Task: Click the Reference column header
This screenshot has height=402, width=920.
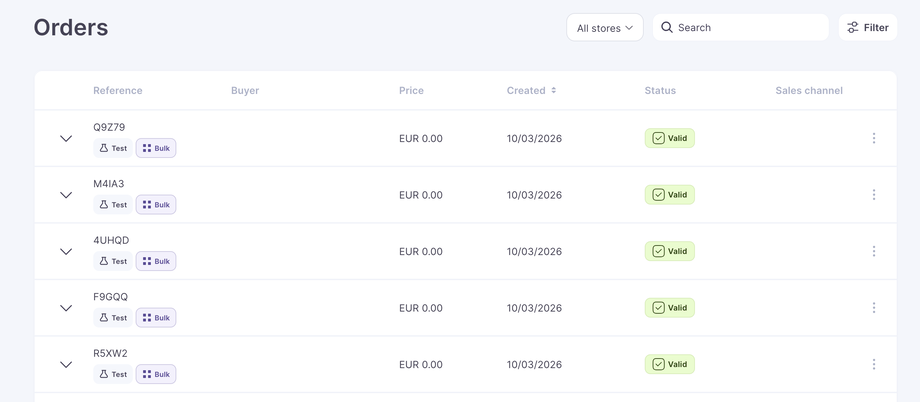Action: [x=118, y=90]
